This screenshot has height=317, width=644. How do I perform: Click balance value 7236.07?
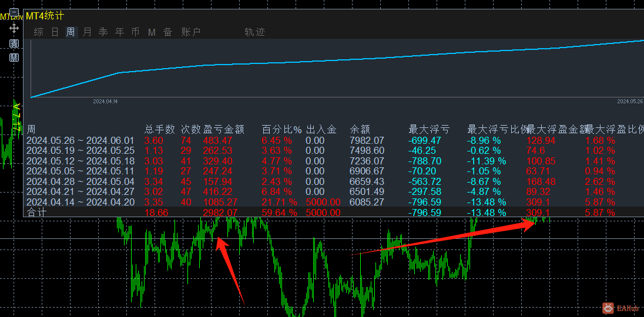click(x=367, y=161)
